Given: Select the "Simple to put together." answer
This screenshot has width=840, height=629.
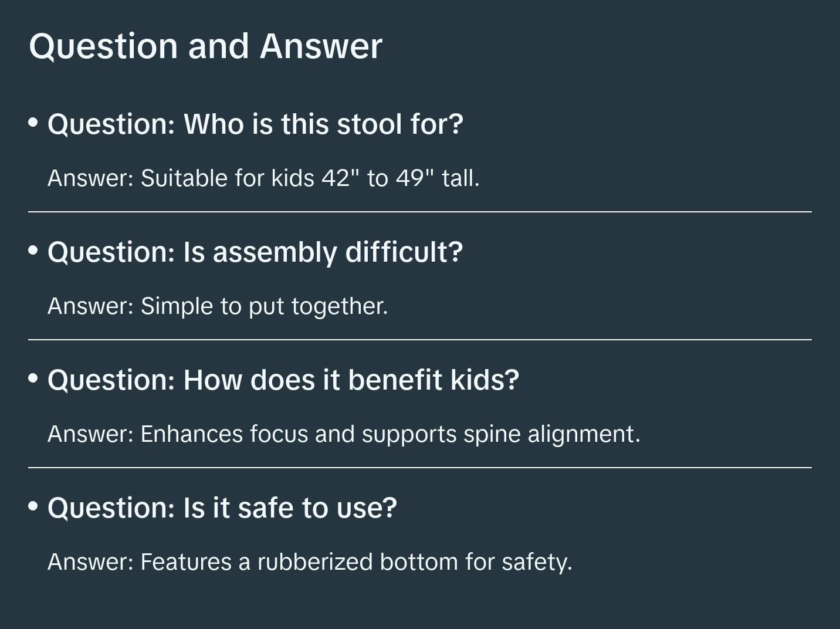Looking at the screenshot, I should click(218, 306).
